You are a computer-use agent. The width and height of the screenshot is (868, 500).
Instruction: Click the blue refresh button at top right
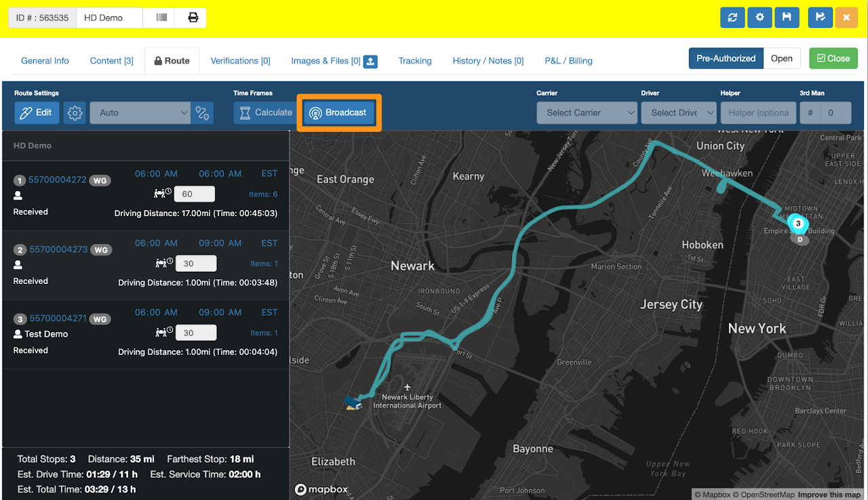tap(732, 18)
